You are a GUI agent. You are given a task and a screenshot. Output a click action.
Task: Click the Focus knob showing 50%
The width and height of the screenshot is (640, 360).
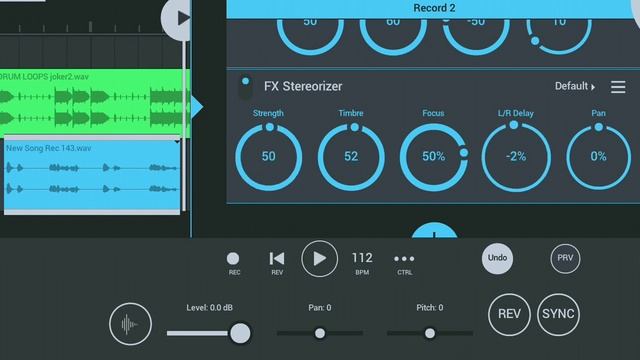pyautogui.click(x=434, y=157)
